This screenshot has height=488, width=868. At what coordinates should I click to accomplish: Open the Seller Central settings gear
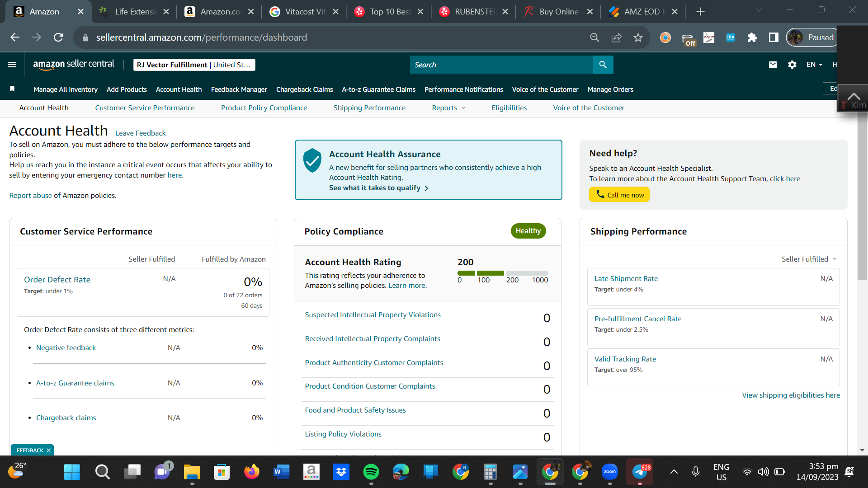(x=792, y=65)
